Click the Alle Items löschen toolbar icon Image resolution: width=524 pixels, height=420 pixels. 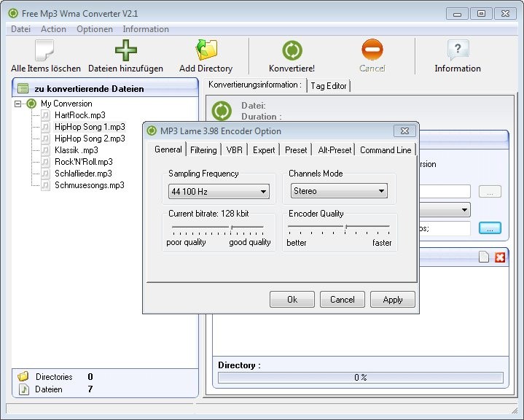(44, 50)
